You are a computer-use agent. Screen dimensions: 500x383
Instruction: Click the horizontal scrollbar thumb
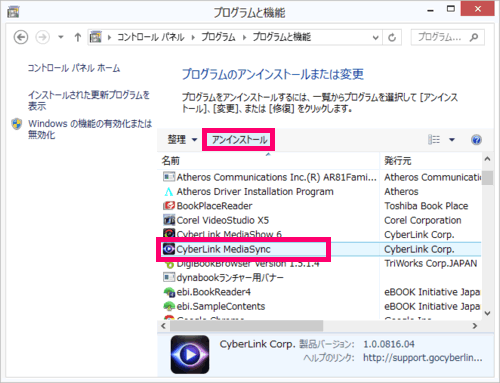(x=246, y=326)
